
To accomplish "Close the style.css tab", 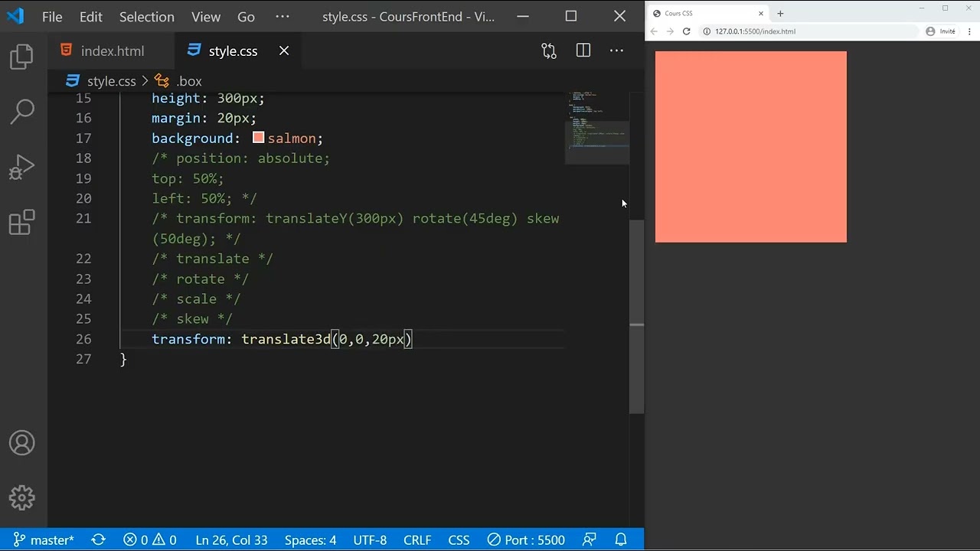I will (284, 51).
